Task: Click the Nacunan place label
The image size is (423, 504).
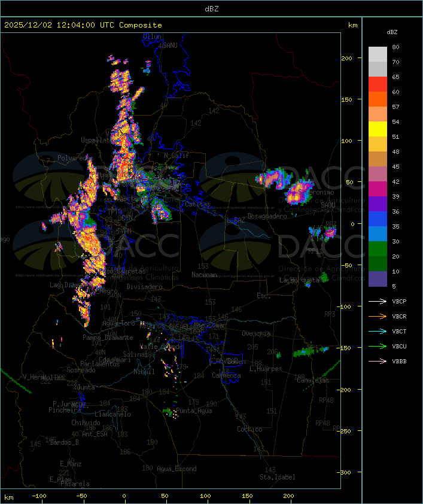Action: coord(204,275)
